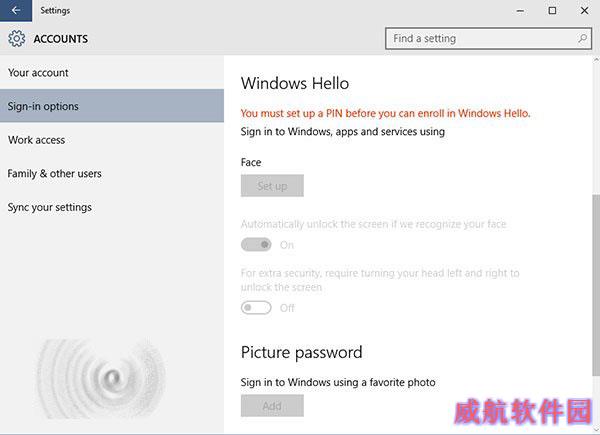This screenshot has width=600, height=435.
Task: Click the Face label
Action: tap(251, 162)
